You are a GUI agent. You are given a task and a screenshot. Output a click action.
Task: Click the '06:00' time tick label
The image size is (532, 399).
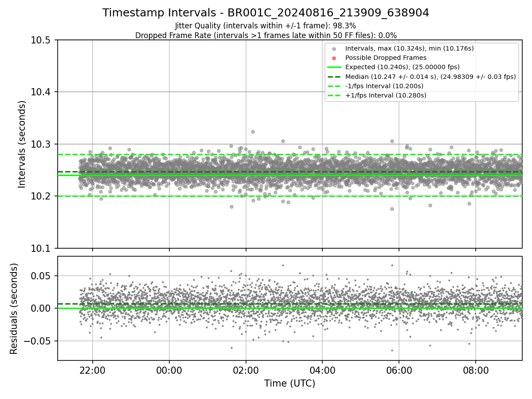pyautogui.click(x=399, y=370)
